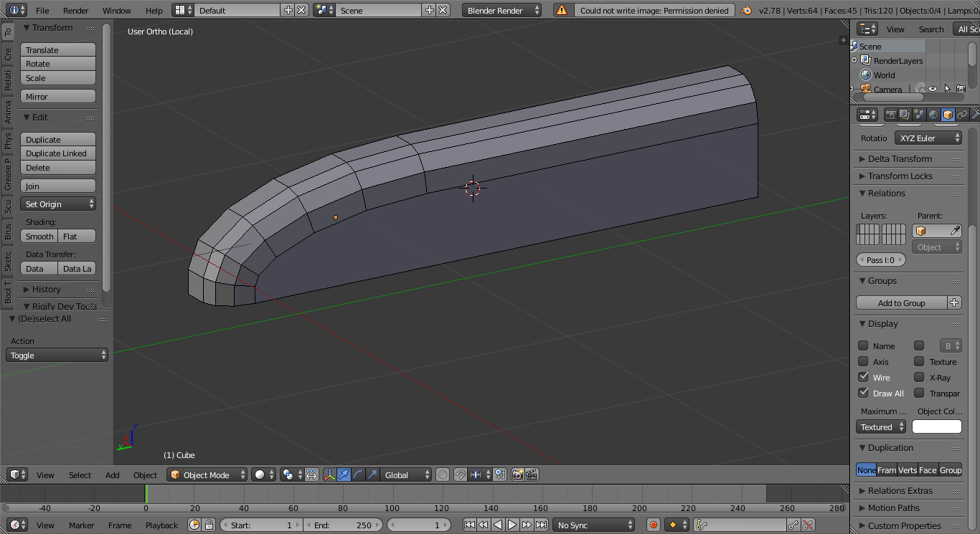Enable the translate manipulator arrow icon
The height and width of the screenshot is (534, 980).
point(344,475)
